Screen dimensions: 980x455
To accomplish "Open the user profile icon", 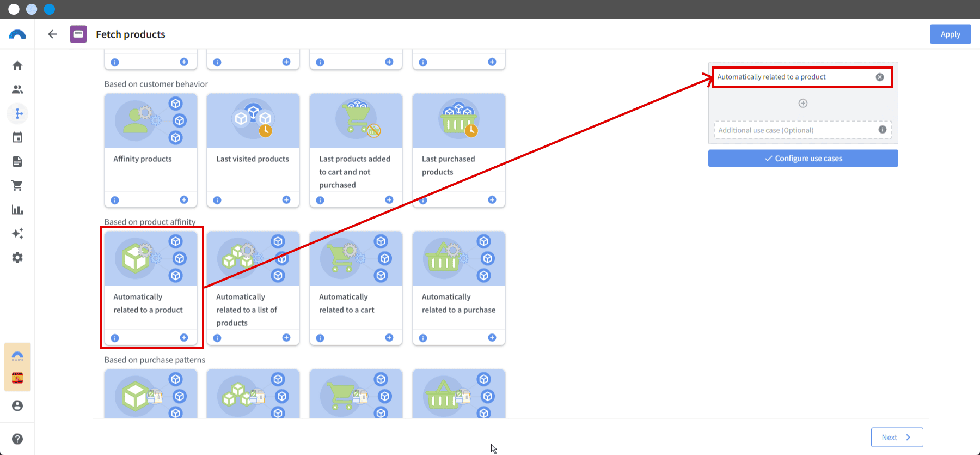I will tap(17, 406).
